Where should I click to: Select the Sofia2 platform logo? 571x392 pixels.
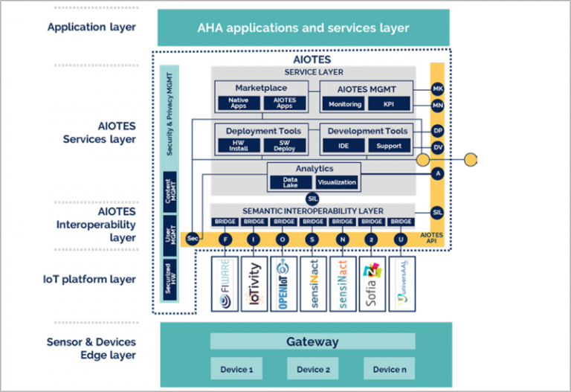(372, 283)
